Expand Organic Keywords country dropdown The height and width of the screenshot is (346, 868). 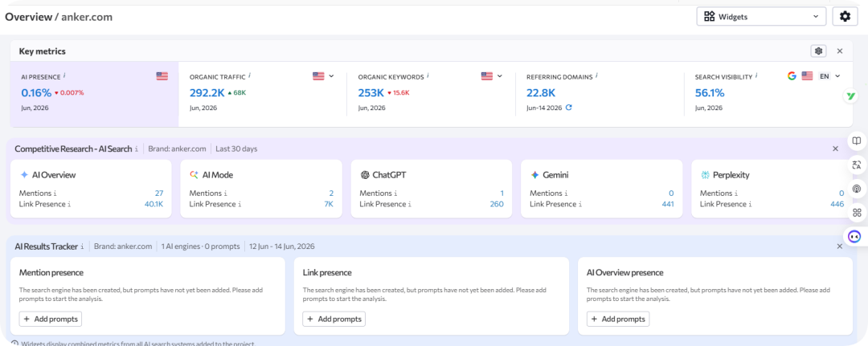coord(499,76)
